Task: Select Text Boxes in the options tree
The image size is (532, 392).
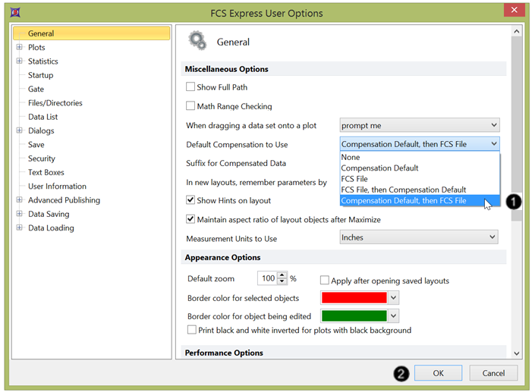Action: 46,172
